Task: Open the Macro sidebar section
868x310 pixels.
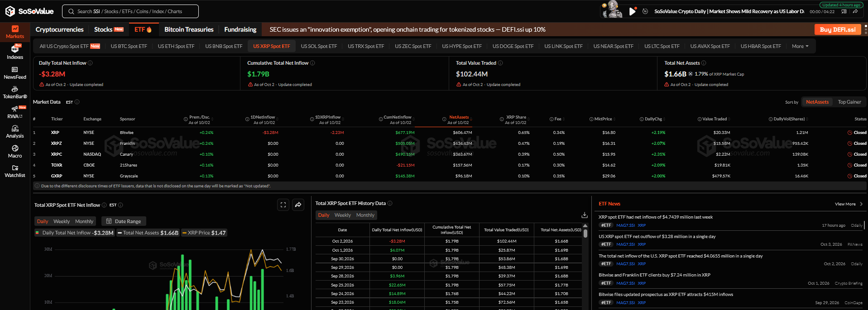Action: (15, 152)
